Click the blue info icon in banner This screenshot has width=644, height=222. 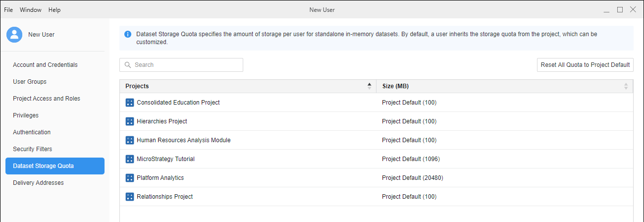click(128, 34)
